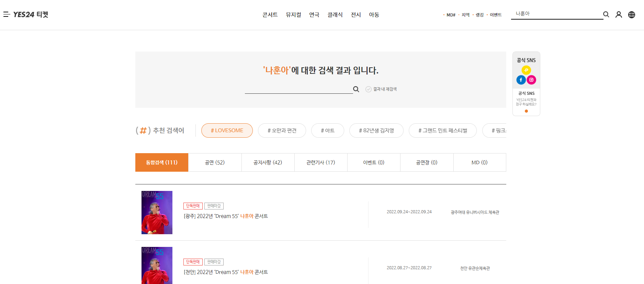Open the 뮤지컬 menu
The height and width of the screenshot is (284, 644).
click(x=293, y=15)
